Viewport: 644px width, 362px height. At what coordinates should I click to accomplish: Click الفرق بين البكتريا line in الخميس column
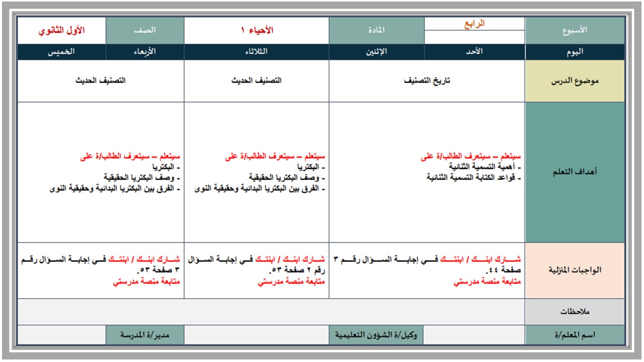115,189
